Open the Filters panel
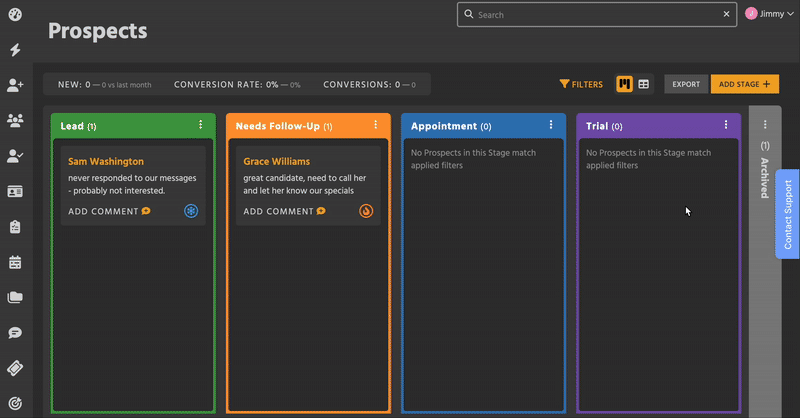The width and height of the screenshot is (800, 418). click(x=581, y=85)
